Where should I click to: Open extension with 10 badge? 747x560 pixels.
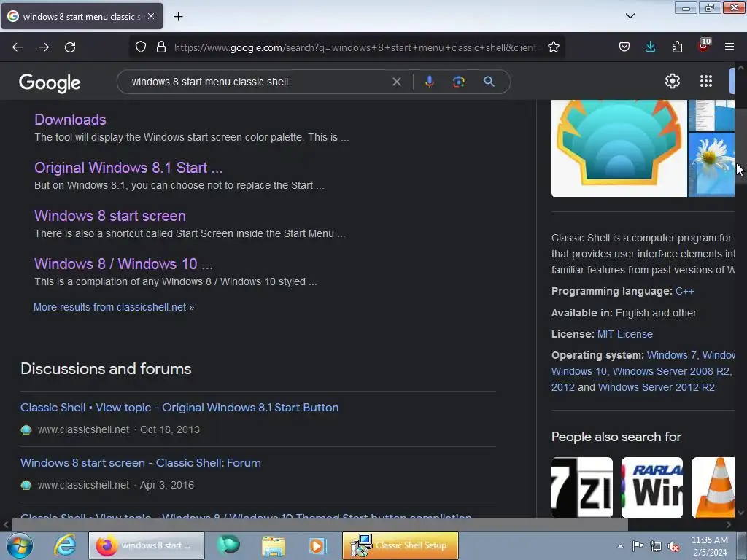tap(704, 46)
